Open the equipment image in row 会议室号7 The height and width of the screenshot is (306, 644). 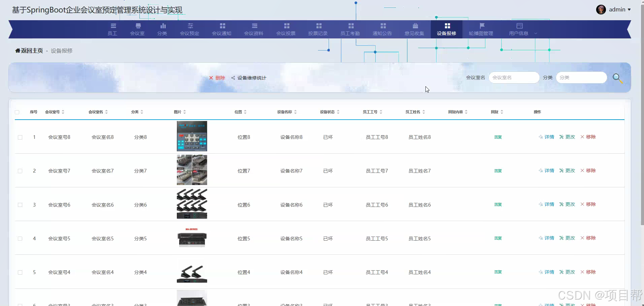pyautogui.click(x=192, y=170)
